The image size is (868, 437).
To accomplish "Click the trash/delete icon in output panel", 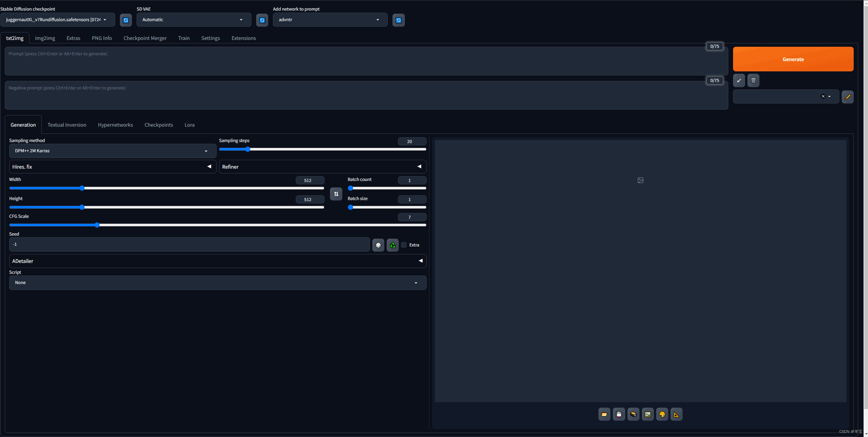I will pyautogui.click(x=753, y=80).
